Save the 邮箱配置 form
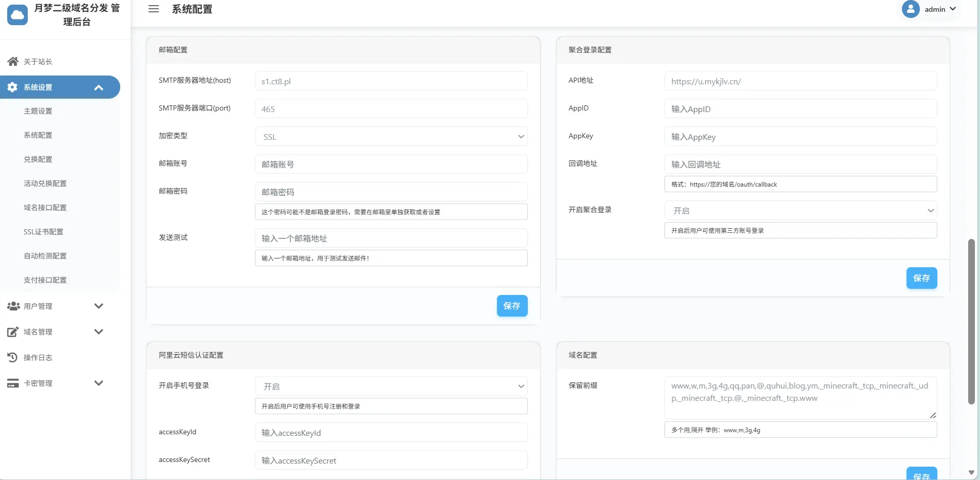This screenshot has width=980, height=480. 512,306
